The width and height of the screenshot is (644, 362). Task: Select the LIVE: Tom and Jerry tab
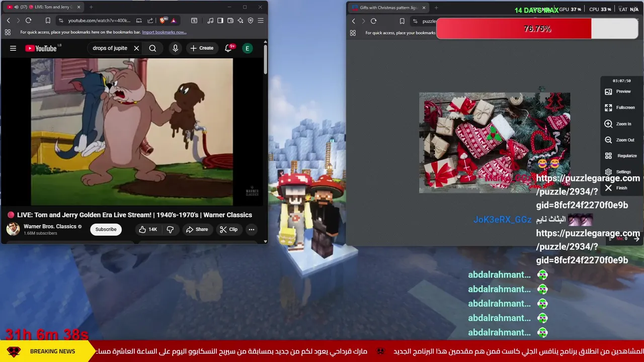click(x=43, y=7)
